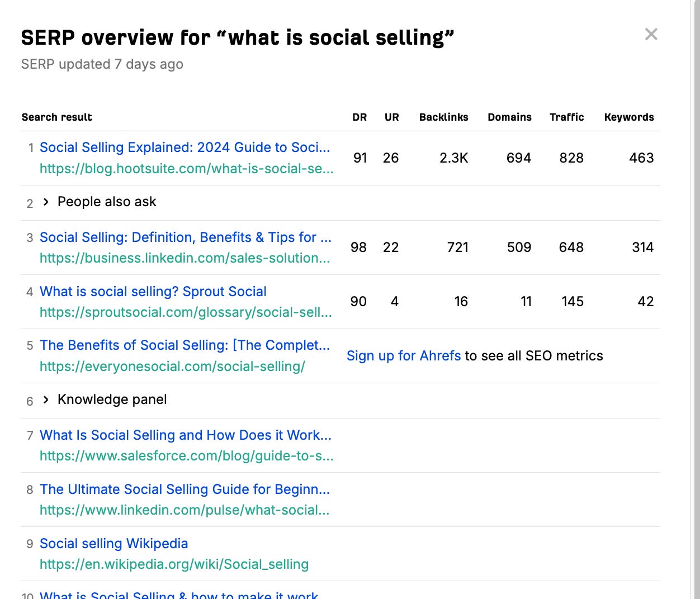Image resolution: width=700 pixels, height=599 pixels.
Task: Close the SERP overview dialog
Action: [x=651, y=34]
